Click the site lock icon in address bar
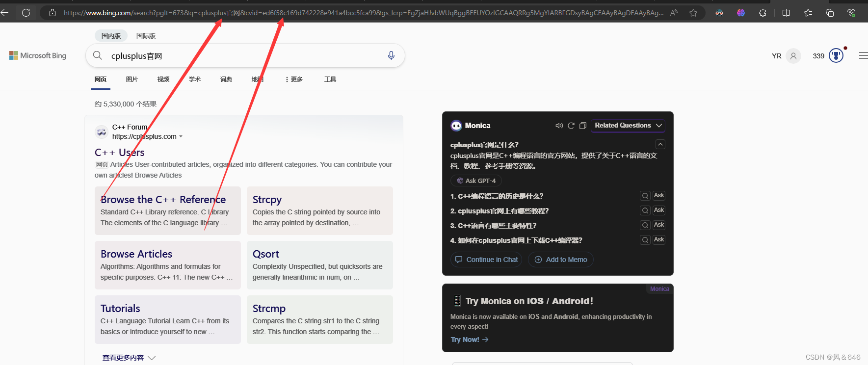 [x=53, y=13]
